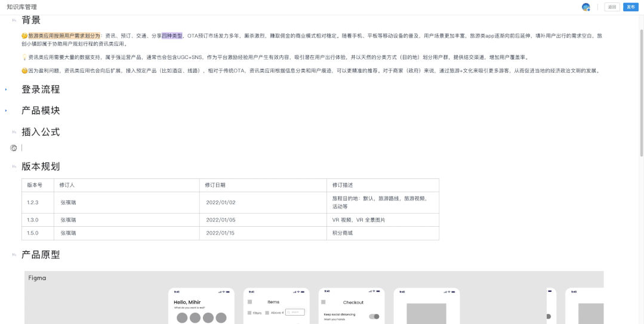Click the Above 4 checkbox in Items screen

coord(267,313)
